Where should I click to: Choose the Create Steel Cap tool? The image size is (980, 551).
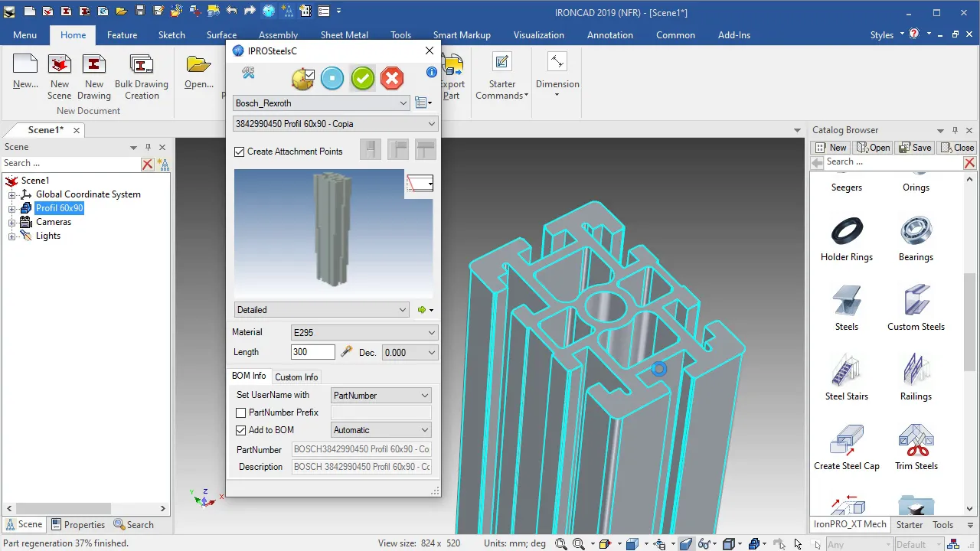(x=847, y=448)
